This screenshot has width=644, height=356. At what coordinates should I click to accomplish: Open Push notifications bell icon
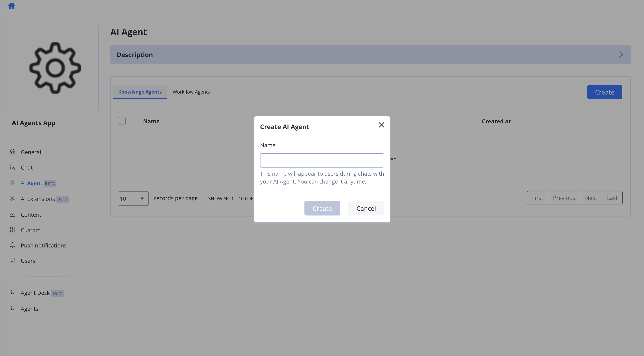tap(12, 245)
